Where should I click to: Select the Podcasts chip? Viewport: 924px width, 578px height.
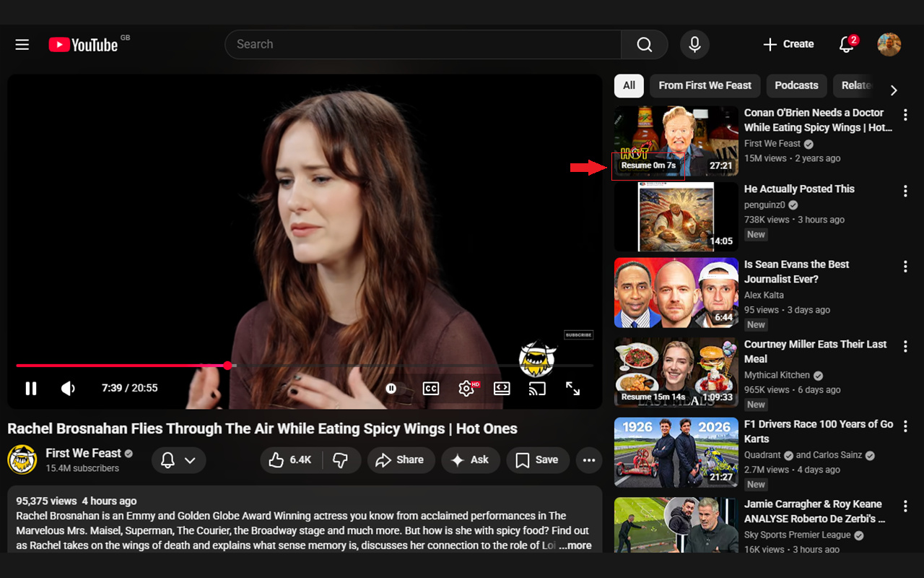(796, 85)
